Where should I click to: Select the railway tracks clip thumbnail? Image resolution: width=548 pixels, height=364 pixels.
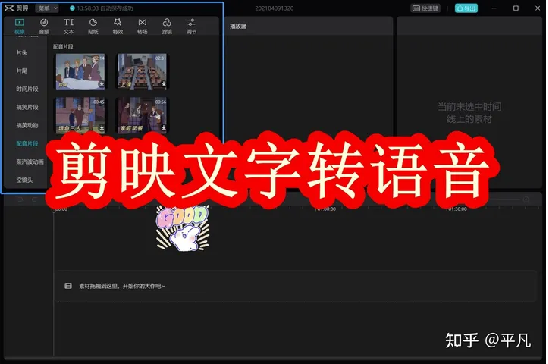pos(142,71)
